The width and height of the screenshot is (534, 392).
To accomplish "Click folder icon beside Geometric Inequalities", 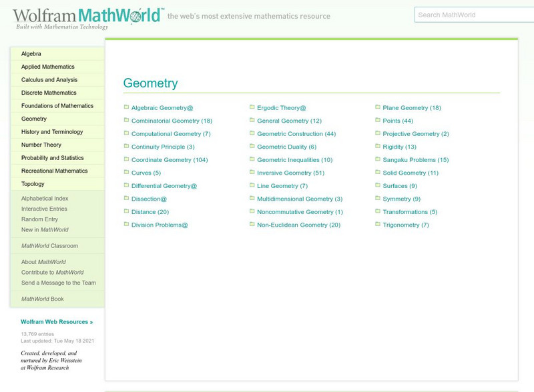I will point(252,159).
